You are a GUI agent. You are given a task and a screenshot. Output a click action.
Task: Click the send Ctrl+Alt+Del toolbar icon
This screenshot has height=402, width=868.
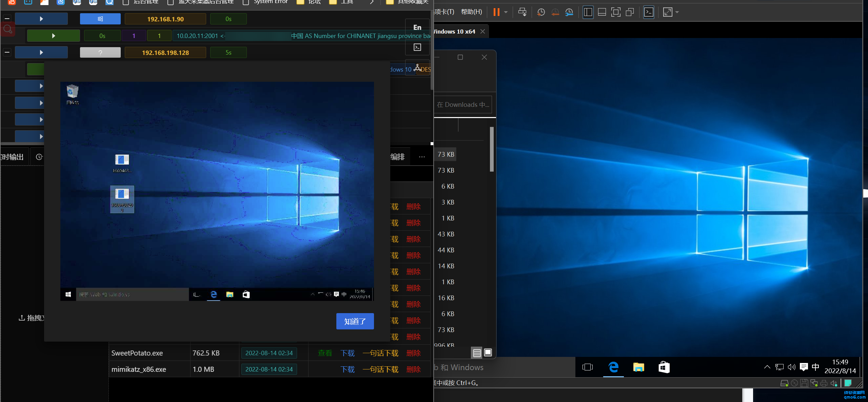click(x=522, y=12)
